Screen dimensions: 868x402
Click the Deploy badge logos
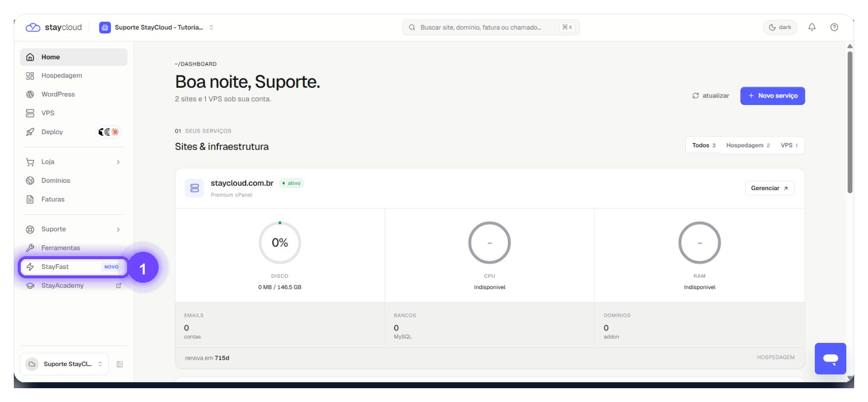[x=108, y=132]
